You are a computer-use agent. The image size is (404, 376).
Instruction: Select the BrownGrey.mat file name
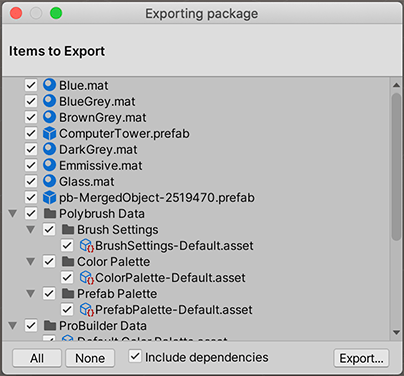[103, 117]
